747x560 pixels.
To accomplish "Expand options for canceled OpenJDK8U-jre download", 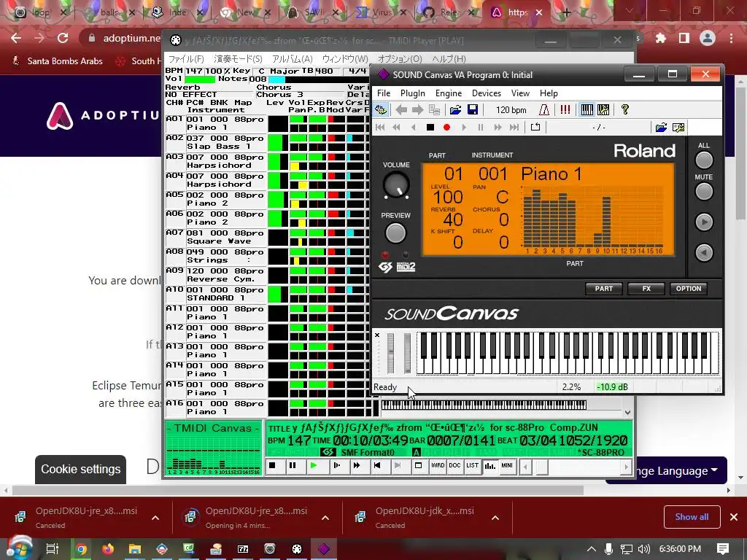I will pos(155,518).
